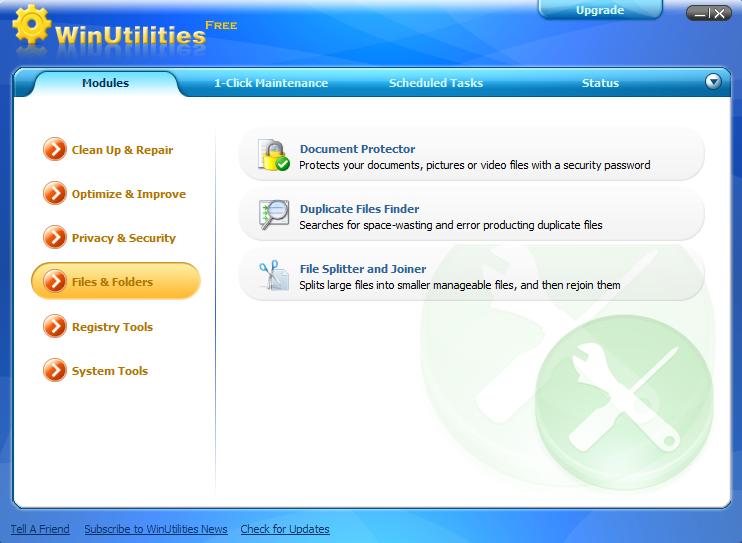Select the Modules tab
Screen dimensions: 742x543
click(105, 83)
